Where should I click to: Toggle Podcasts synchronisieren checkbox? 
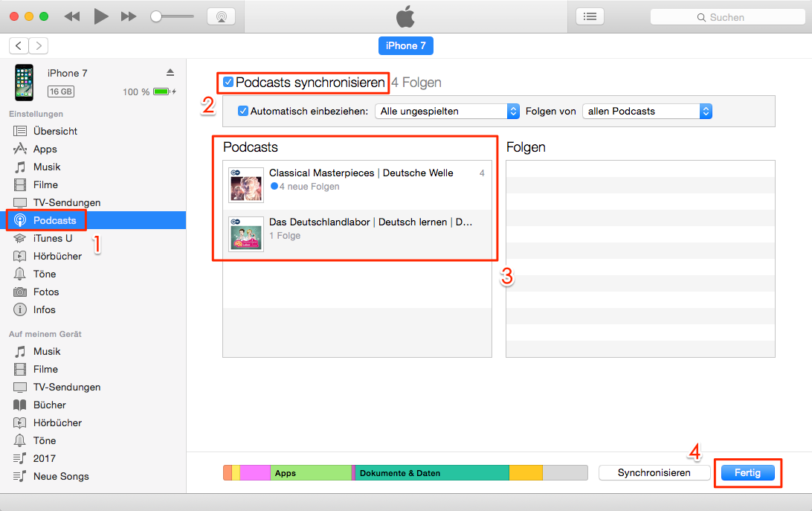(x=228, y=82)
